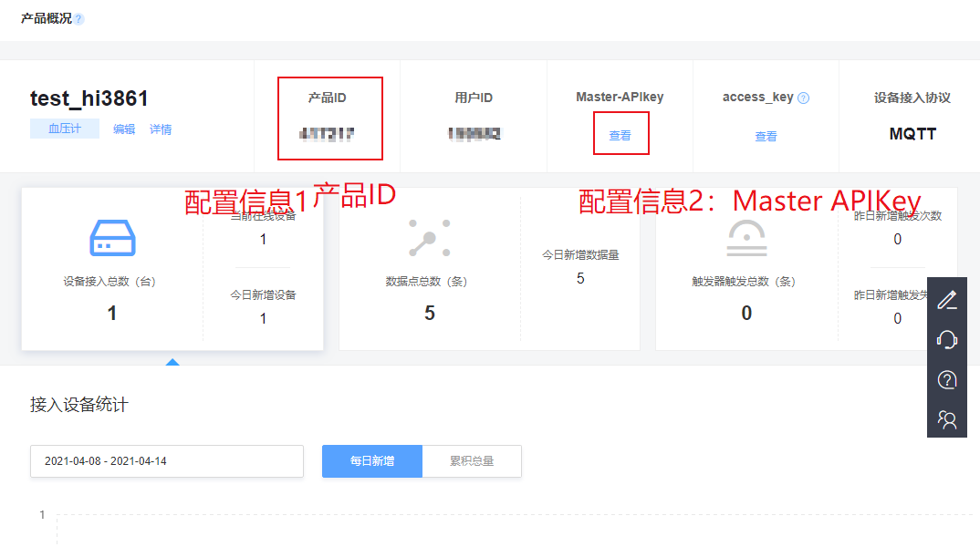Click 查看 under Master-APIkey
980x547 pixels.
[620, 133]
